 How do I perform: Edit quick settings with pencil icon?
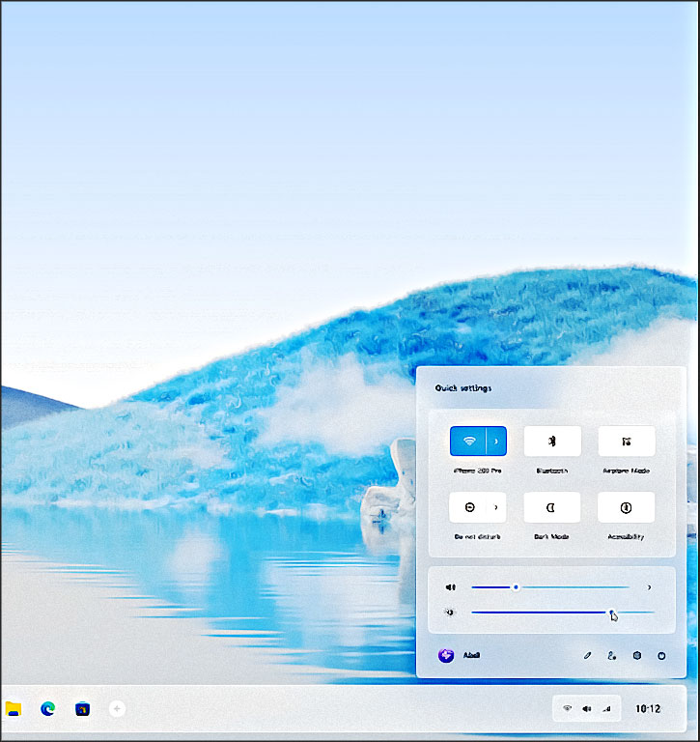pyautogui.click(x=587, y=655)
